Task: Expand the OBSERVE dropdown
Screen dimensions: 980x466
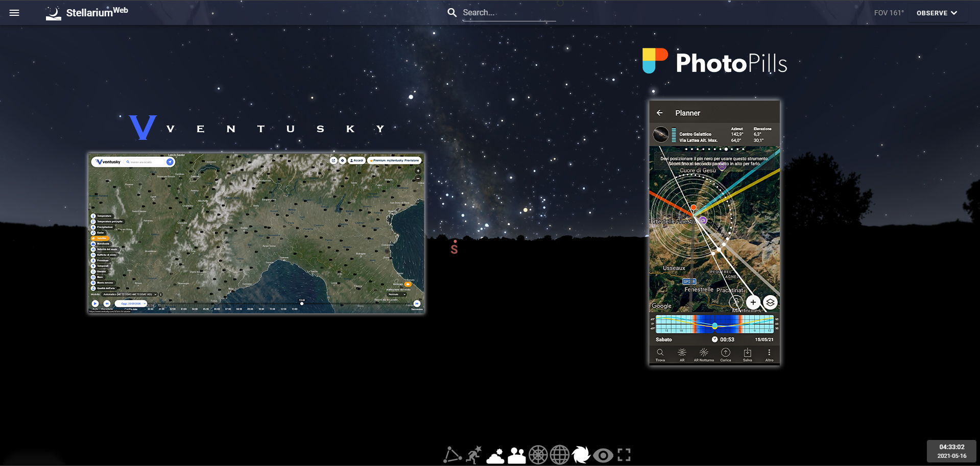Action: (937, 13)
